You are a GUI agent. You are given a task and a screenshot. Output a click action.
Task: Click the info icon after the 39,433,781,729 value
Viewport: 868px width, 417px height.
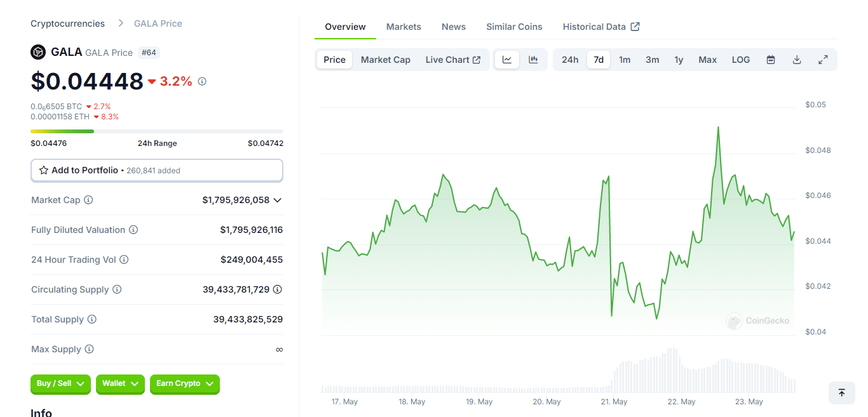tap(278, 289)
